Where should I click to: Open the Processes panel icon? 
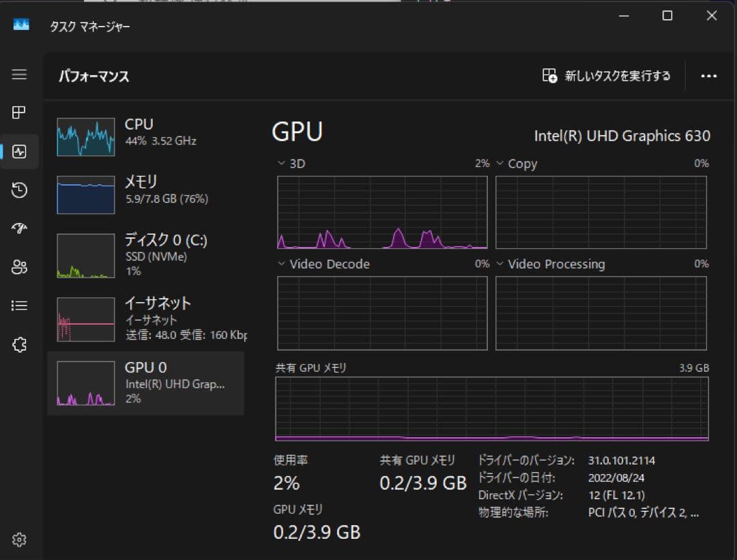19,112
